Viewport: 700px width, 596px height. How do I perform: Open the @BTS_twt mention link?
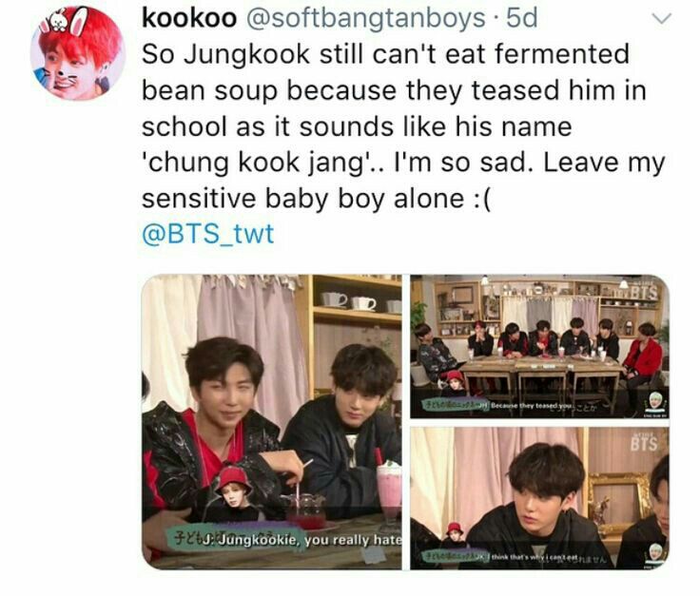(x=207, y=234)
